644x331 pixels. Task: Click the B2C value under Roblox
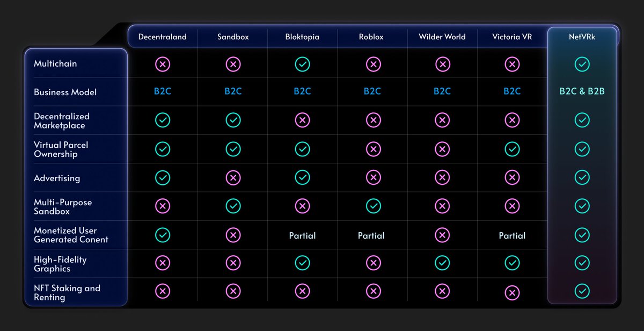(x=372, y=91)
